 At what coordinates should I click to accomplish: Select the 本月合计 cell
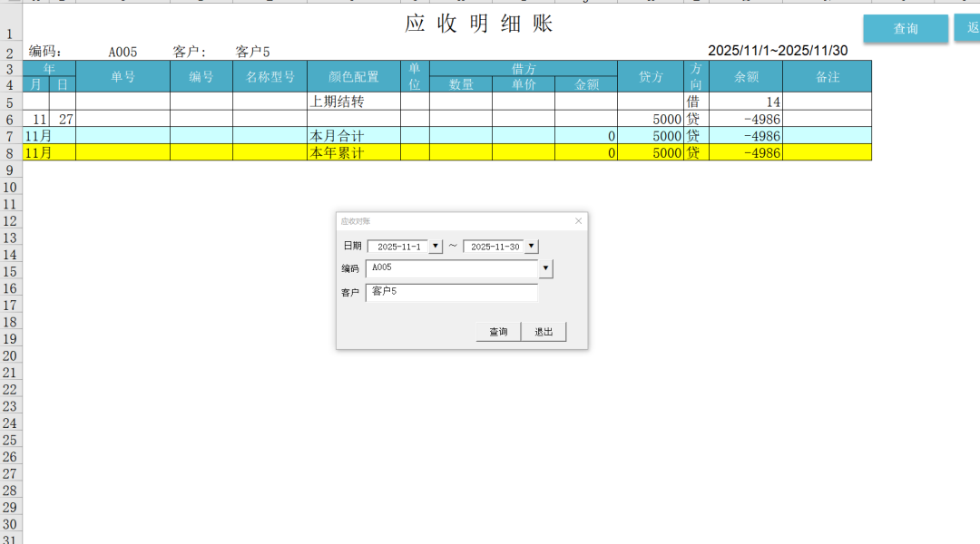[x=353, y=136]
